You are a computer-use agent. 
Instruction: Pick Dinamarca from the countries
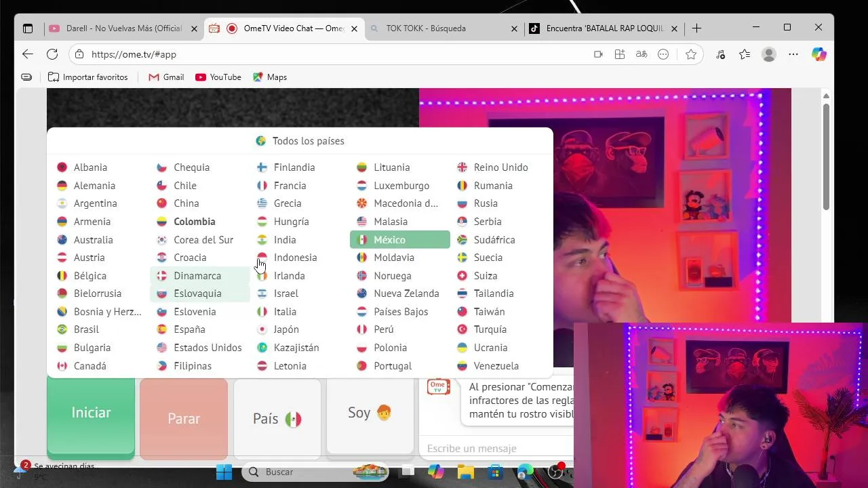200,276
